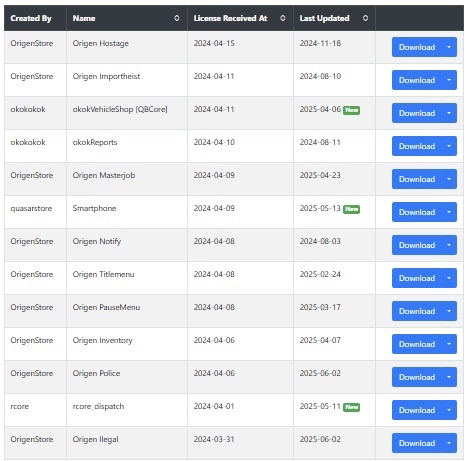Click New badge on okokVehicleShop row
The image size is (471, 461).
[352, 110]
